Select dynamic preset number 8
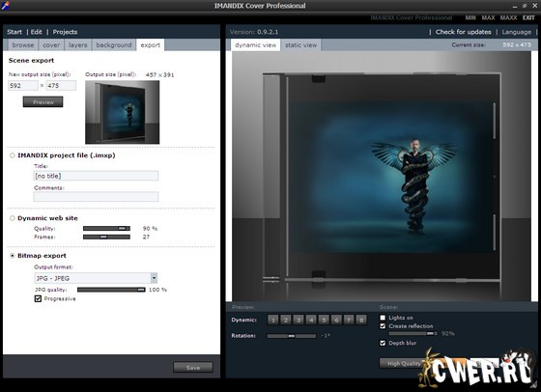This screenshot has width=541, height=392. (x=361, y=320)
